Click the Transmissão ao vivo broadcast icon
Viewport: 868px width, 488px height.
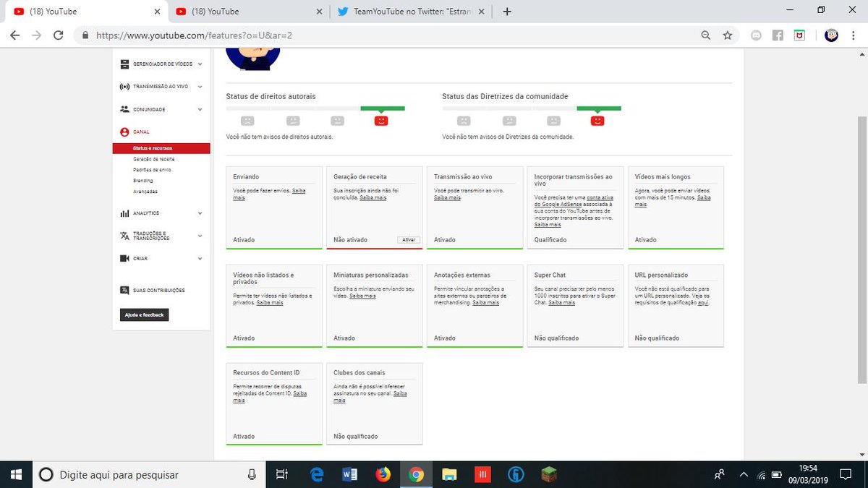pyautogui.click(x=124, y=86)
